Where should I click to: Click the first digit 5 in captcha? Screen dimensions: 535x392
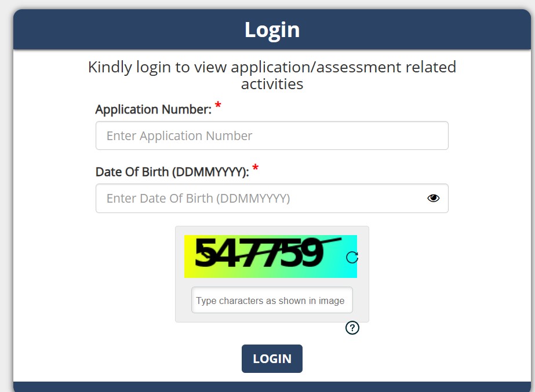[x=205, y=255]
